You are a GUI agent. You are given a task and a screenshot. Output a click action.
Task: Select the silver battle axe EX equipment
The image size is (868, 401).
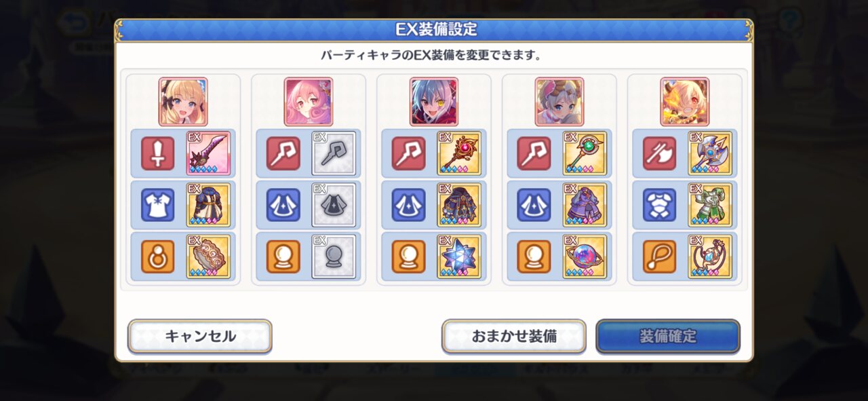click(710, 153)
